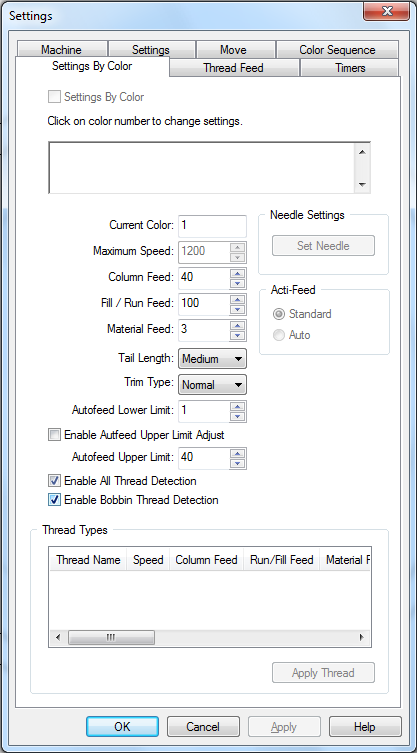The height and width of the screenshot is (753, 417).
Task: Click color list scrollbar down arrow
Action: point(362,184)
